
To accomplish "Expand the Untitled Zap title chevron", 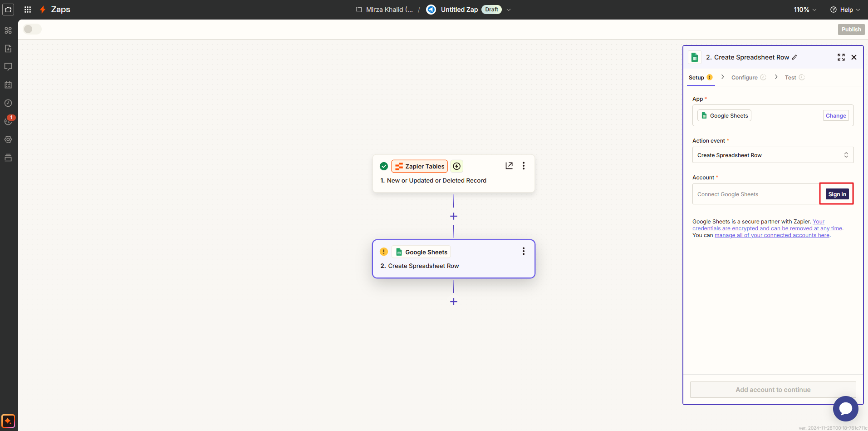I will [x=509, y=10].
